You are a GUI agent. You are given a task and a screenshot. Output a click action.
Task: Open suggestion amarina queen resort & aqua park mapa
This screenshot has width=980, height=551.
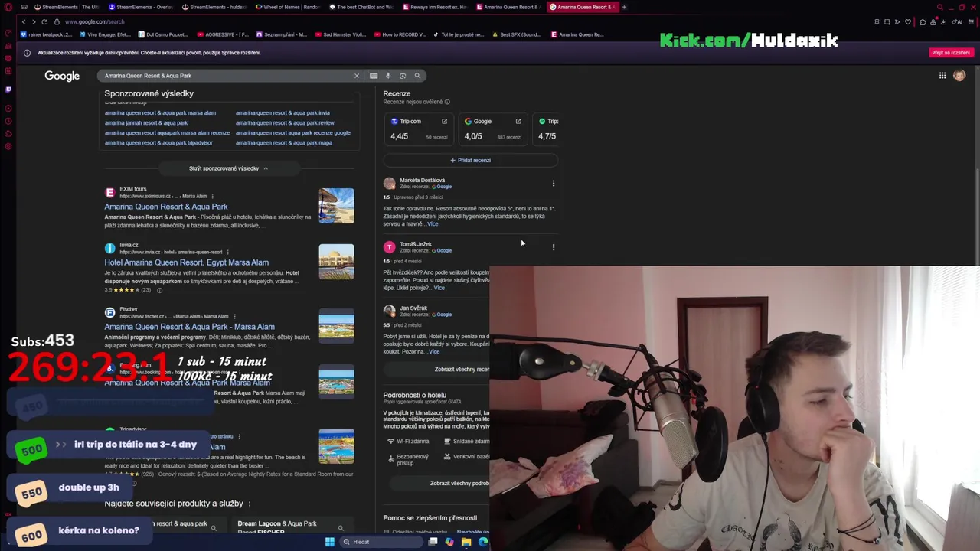click(284, 142)
